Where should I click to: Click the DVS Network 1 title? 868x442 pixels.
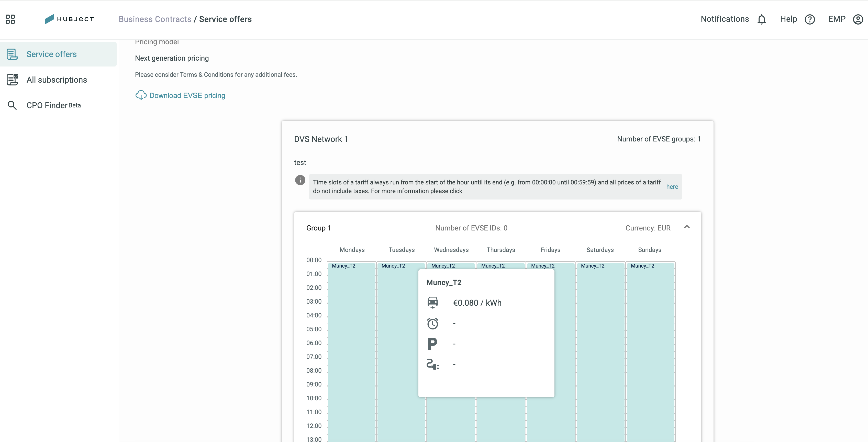pyautogui.click(x=321, y=139)
